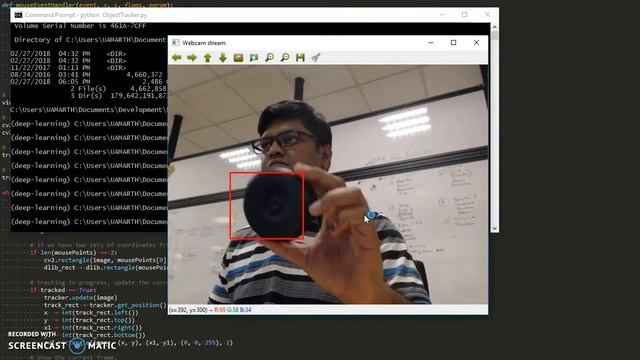
Task: Click the 'int(track_rect.bottom())' code line
Action: click(x=103, y=335)
